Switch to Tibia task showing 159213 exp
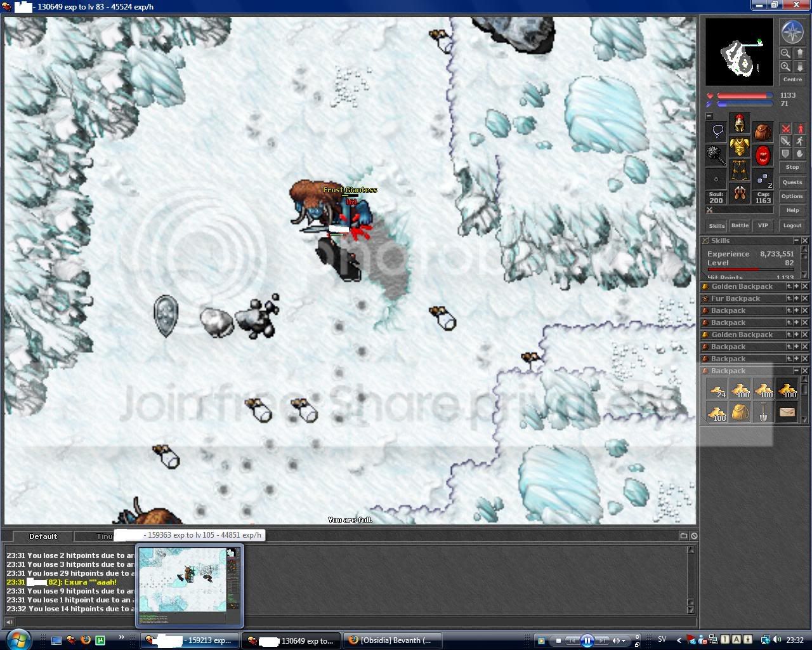The height and width of the screenshot is (650, 812). (190, 640)
